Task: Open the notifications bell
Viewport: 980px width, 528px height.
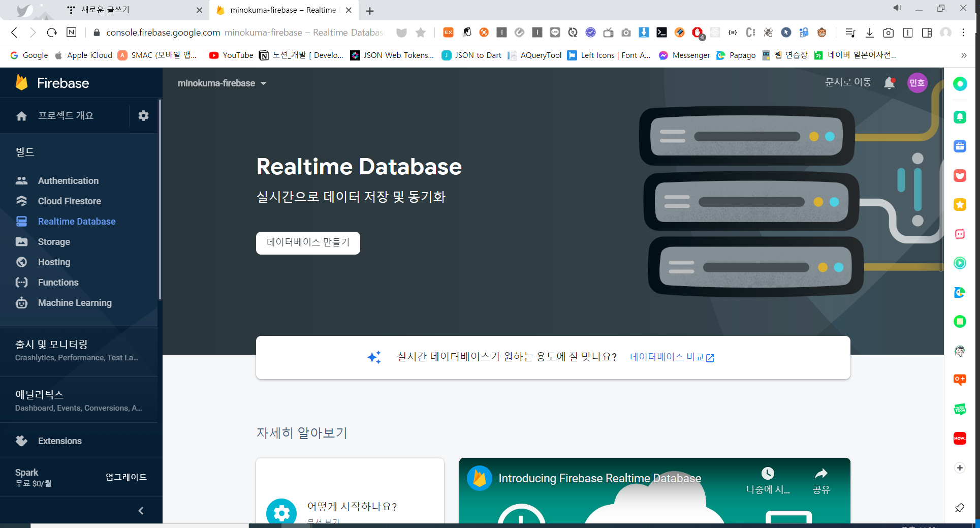Action: pos(889,83)
